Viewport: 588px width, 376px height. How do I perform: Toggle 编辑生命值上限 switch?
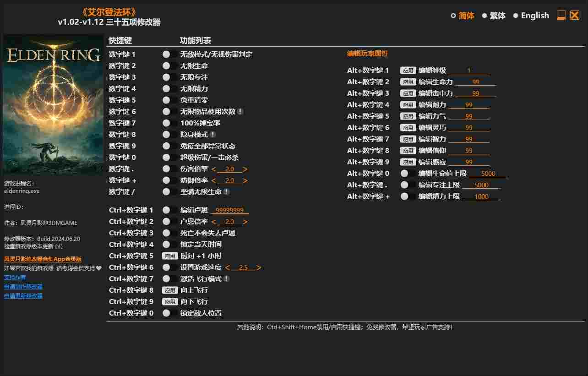pos(408,173)
